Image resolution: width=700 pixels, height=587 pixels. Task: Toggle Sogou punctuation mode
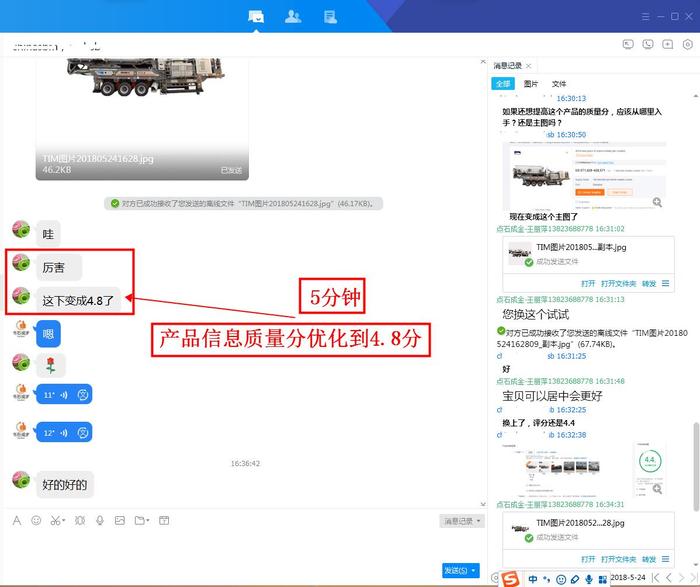[547, 579]
